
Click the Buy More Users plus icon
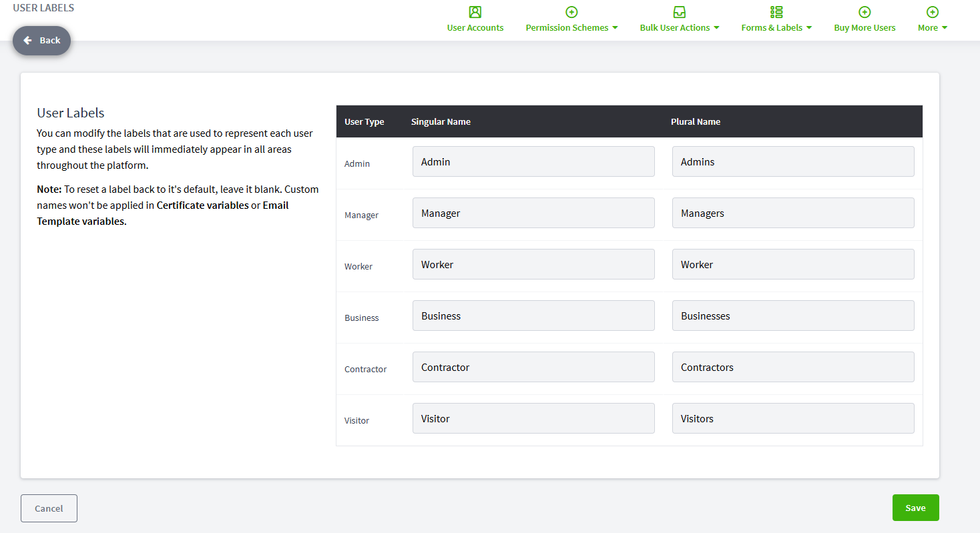pyautogui.click(x=865, y=12)
